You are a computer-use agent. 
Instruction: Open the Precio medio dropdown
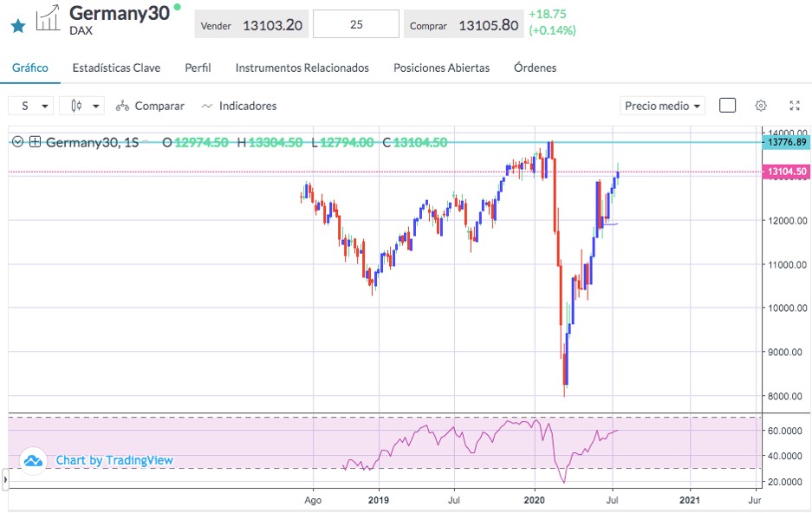point(662,106)
